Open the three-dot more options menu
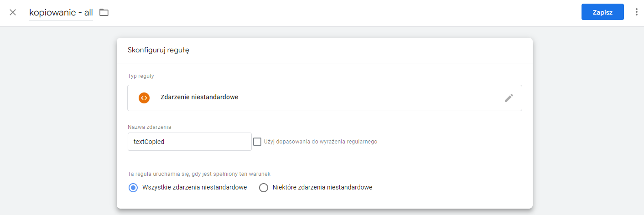 point(637,12)
